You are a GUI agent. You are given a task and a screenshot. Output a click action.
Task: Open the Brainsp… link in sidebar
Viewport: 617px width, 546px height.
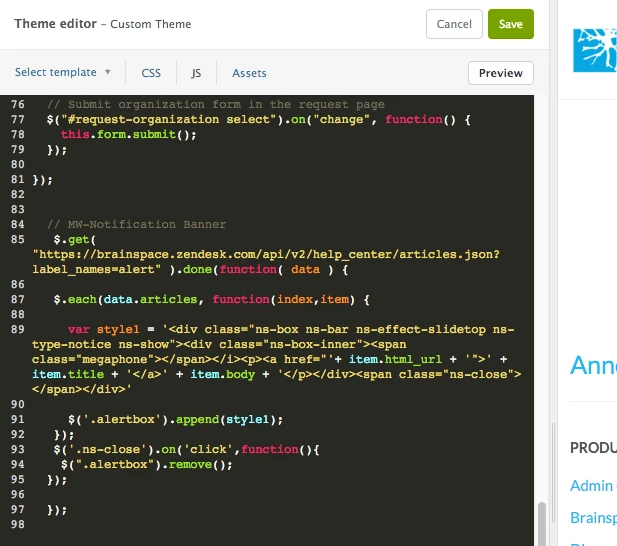coord(593,518)
